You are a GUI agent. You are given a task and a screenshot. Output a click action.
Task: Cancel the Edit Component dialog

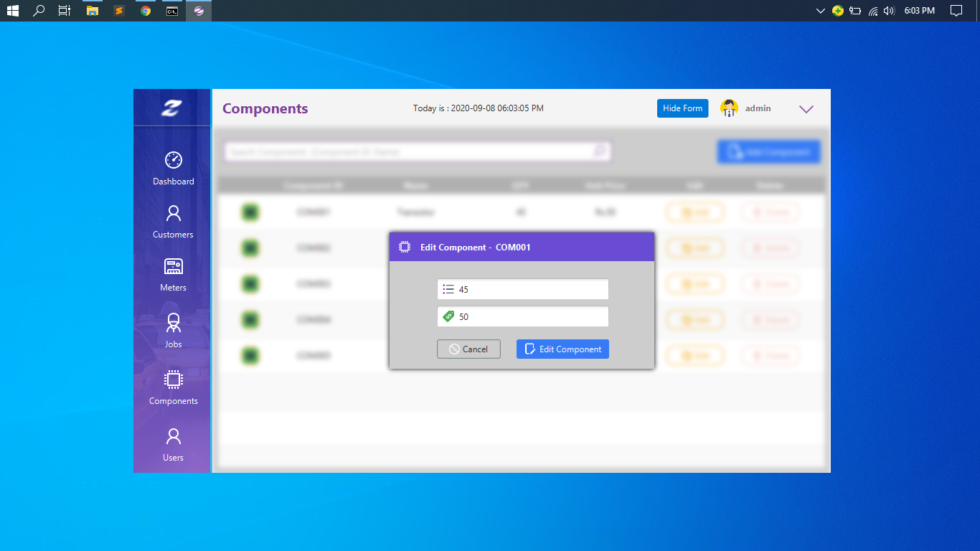468,349
